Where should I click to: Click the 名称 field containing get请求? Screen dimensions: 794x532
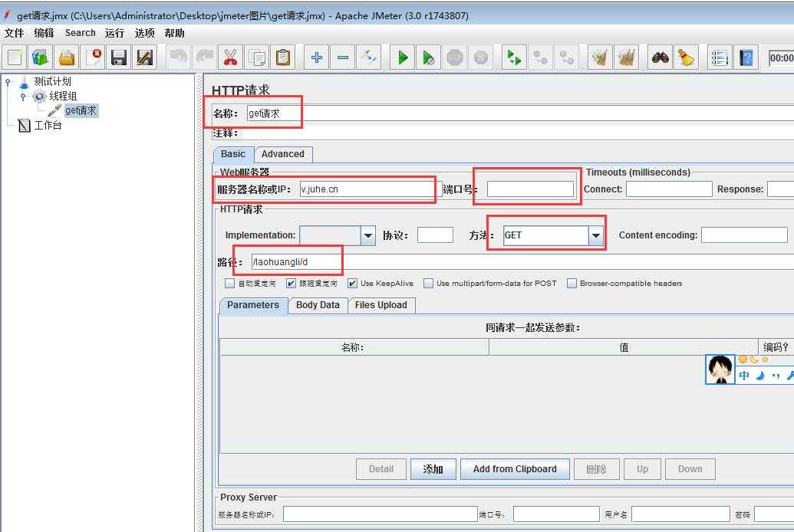tap(520, 113)
